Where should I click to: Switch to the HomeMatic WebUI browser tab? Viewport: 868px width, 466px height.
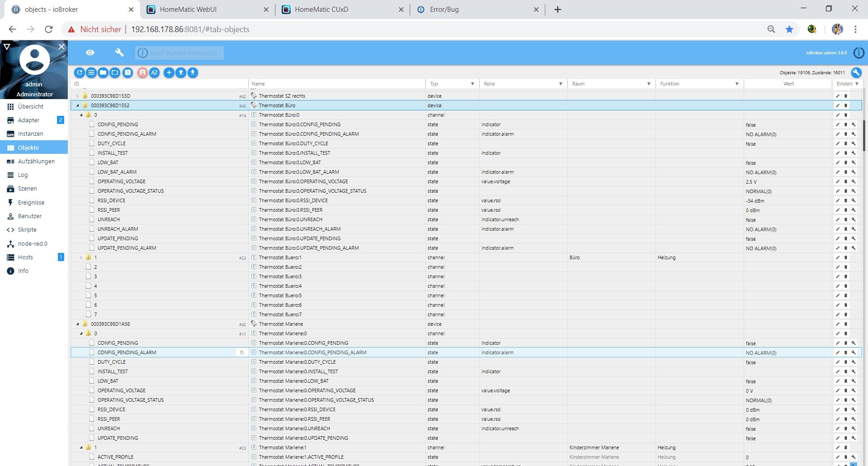tap(188, 9)
